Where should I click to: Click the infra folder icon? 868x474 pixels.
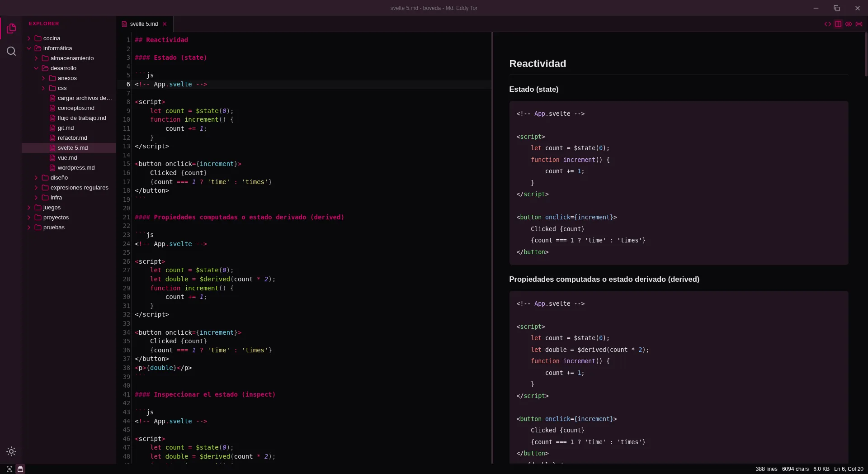[x=45, y=198]
